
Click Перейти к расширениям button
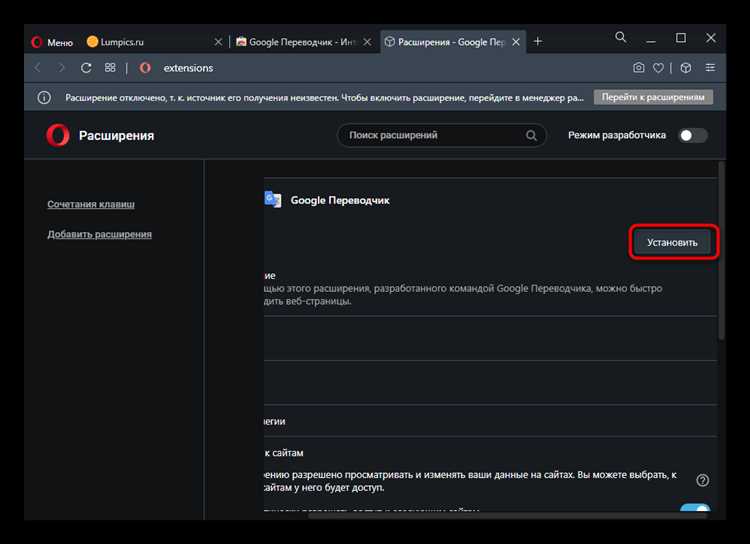click(x=653, y=97)
